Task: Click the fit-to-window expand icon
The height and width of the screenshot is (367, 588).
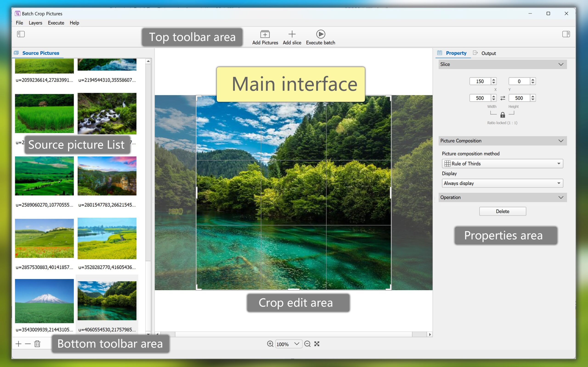Action: tap(317, 344)
